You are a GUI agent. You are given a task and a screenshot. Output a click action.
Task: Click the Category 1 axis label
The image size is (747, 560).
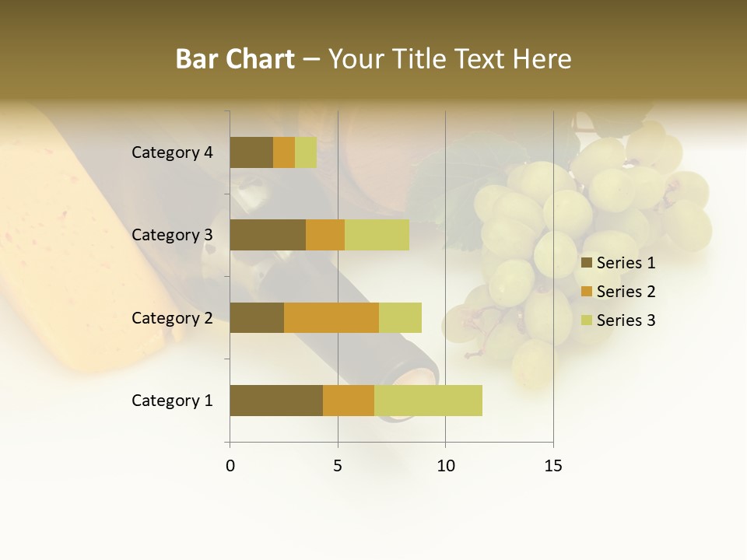[172, 401]
